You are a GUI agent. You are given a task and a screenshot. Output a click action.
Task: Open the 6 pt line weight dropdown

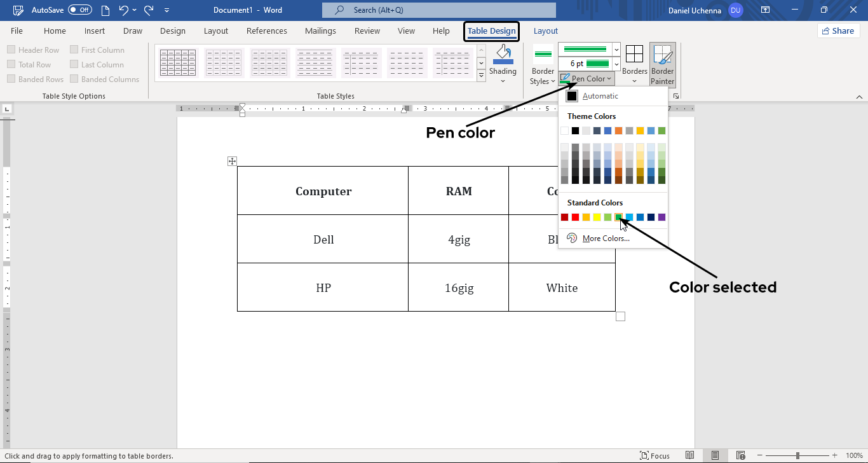click(x=616, y=64)
